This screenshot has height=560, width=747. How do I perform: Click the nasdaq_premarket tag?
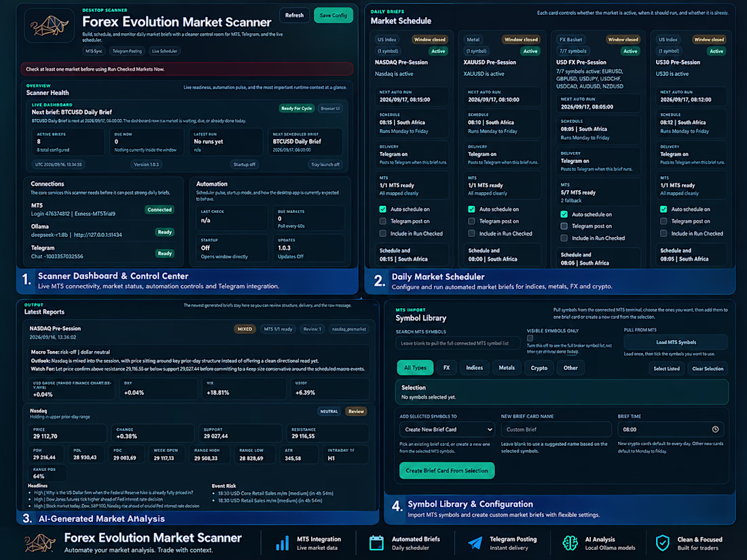point(349,329)
